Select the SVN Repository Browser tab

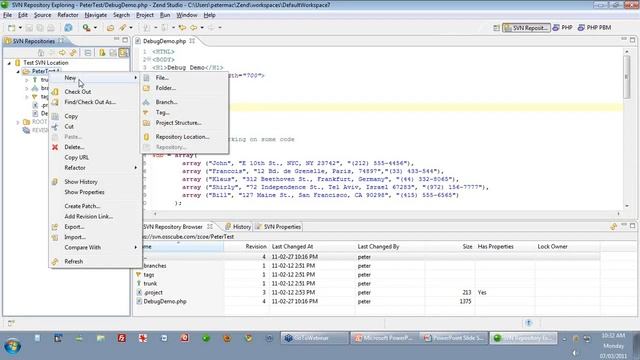(x=172, y=227)
